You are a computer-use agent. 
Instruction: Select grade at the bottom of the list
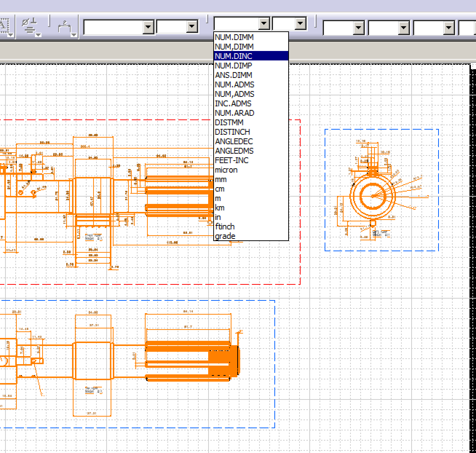(x=225, y=236)
